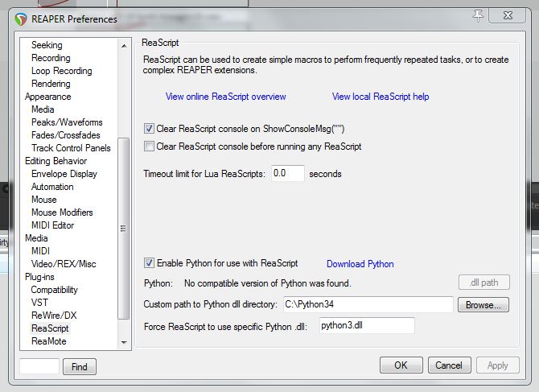
Task: Click the Custom path to Python dll directory field
Action: click(368, 304)
